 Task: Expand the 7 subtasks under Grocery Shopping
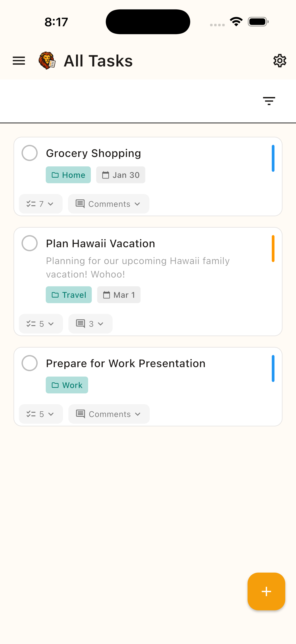pos(40,204)
